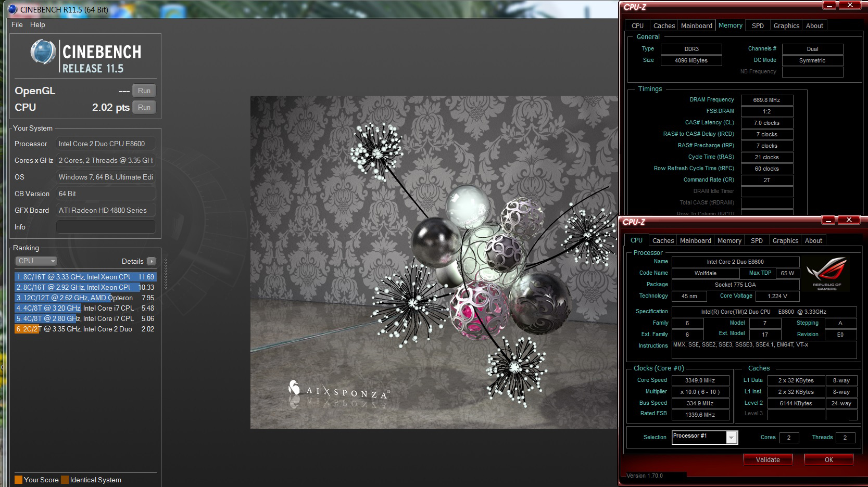The width and height of the screenshot is (868, 487).
Task: Select ranking entry 4C/8T @ 3.20 GHz Core i7
Action: click(x=85, y=308)
